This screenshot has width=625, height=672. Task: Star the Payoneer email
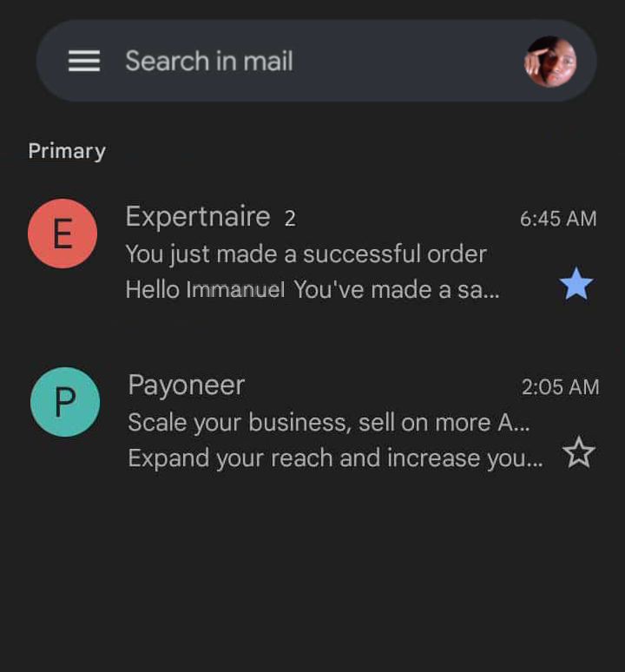pos(578,452)
